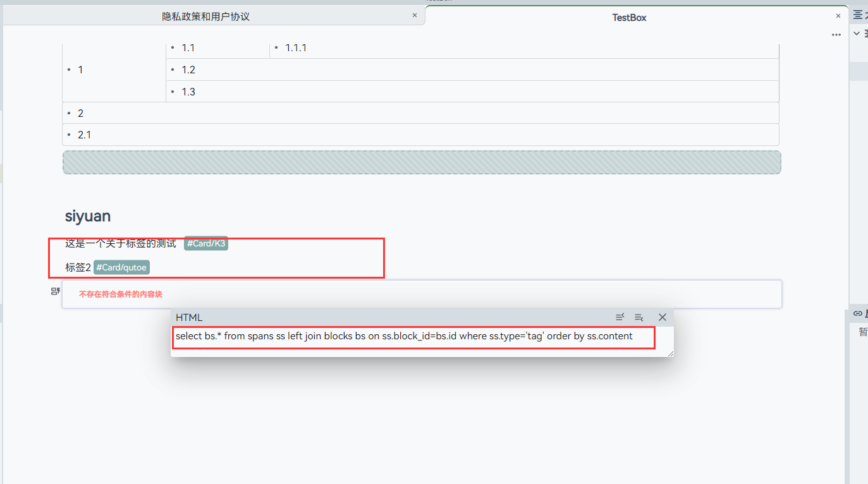Switch to the TestBox tab
The height and width of the screenshot is (484, 868).
click(x=628, y=18)
